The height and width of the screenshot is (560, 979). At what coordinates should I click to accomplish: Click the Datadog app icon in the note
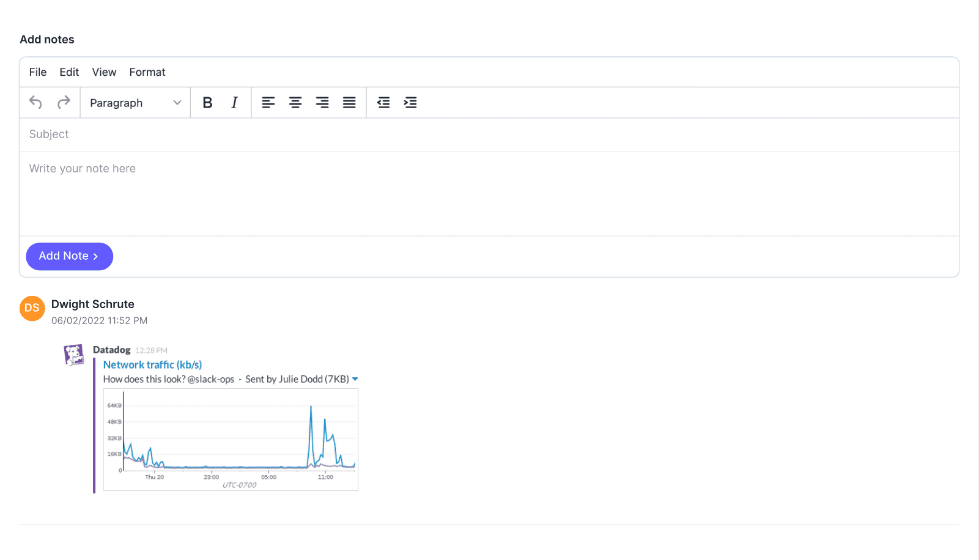(74, 354)
